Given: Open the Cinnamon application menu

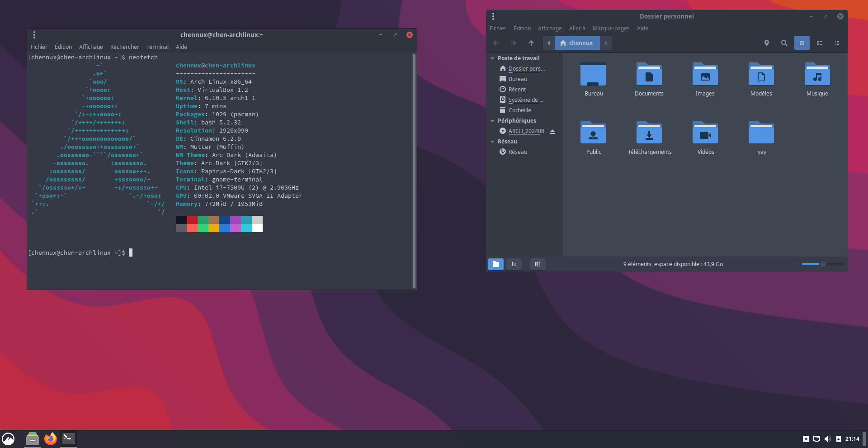Looking at the screenshot, I should (x=8, y=439).
